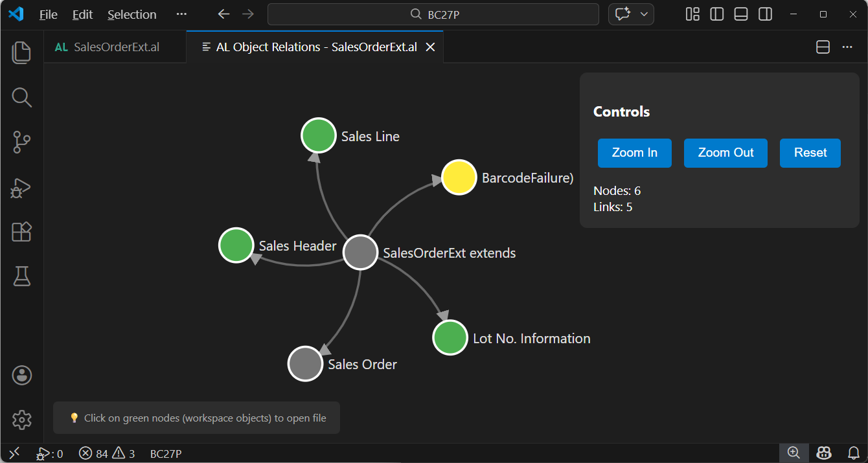The width and height of the screenshot is (868, 463).
Task: Click the errors count in the status bar
Action: click(94, 453)
